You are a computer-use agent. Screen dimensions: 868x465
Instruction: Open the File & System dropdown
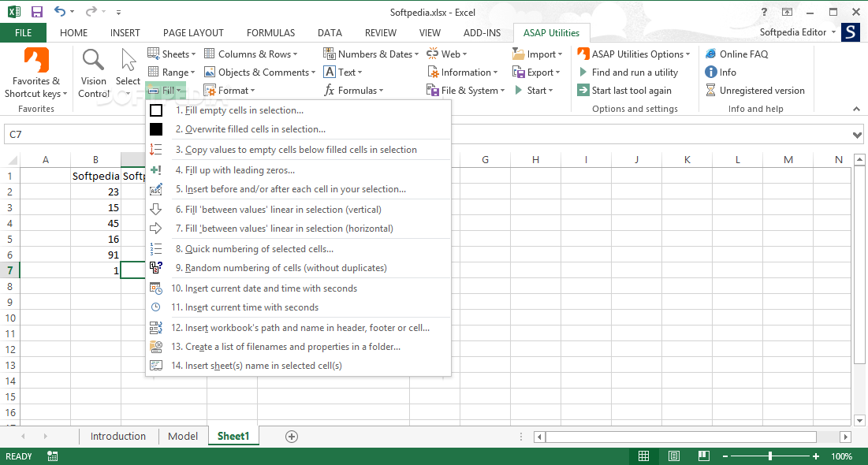pos(466,90)
